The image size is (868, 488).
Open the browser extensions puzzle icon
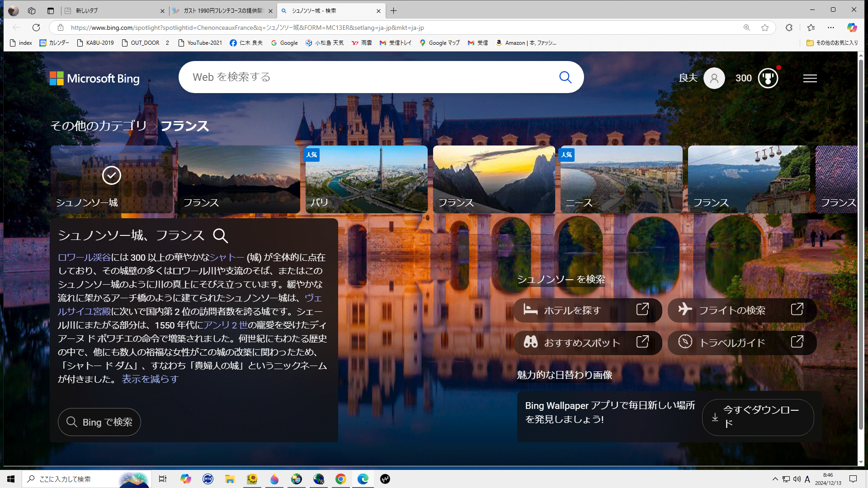[789, 28]
